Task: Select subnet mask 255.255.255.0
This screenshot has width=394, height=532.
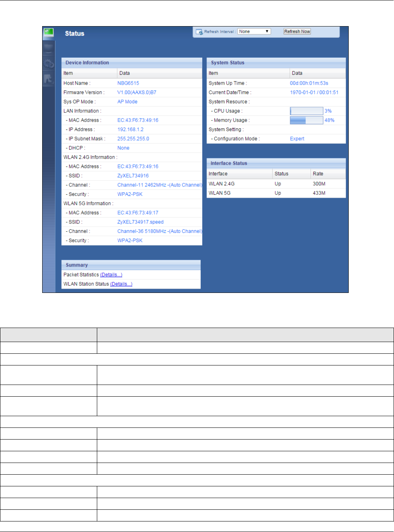Action: 133,139
